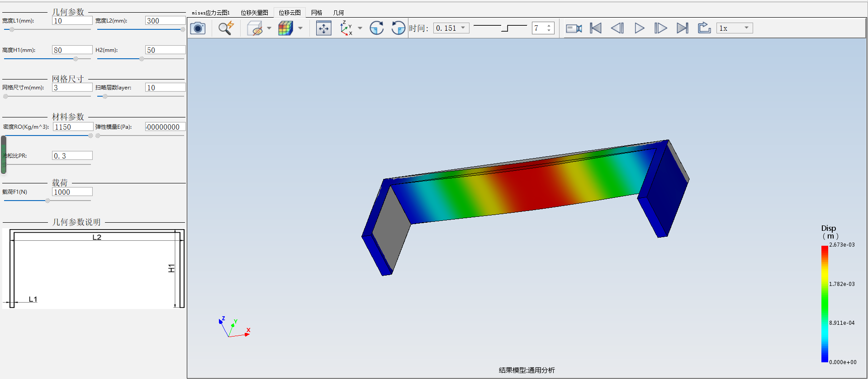Image resolution: width=868 pixels, height=379 pixels.
Task: Open the 几何 tab
Action: click(x=338, y=13)
